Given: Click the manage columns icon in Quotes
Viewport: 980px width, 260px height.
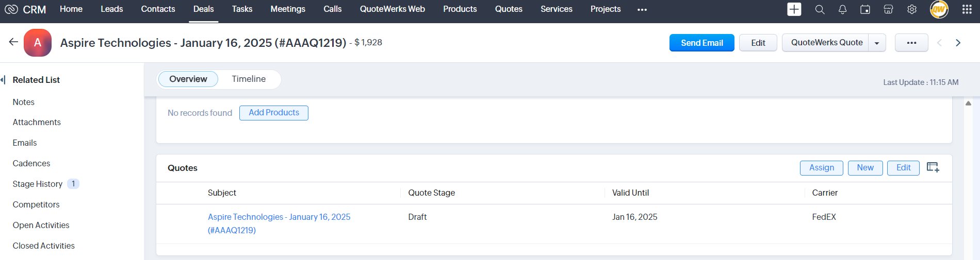Looking at the screenshot, I should pos(933,167).
